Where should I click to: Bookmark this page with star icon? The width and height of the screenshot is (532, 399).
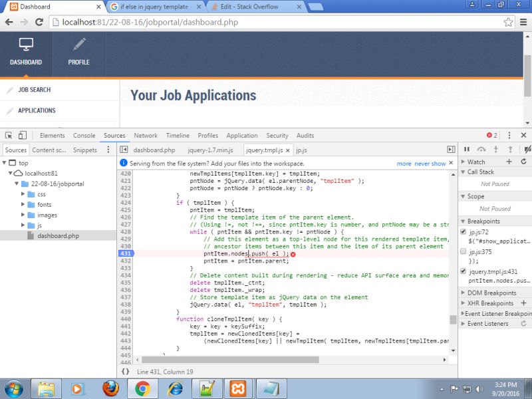tap(508, 22)
